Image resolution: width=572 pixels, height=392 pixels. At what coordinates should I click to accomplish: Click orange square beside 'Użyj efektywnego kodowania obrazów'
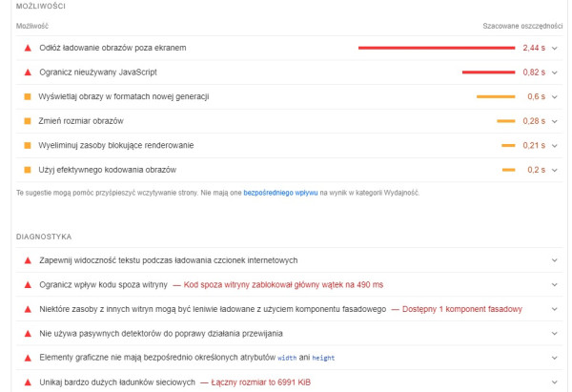(x=28, y=170)
